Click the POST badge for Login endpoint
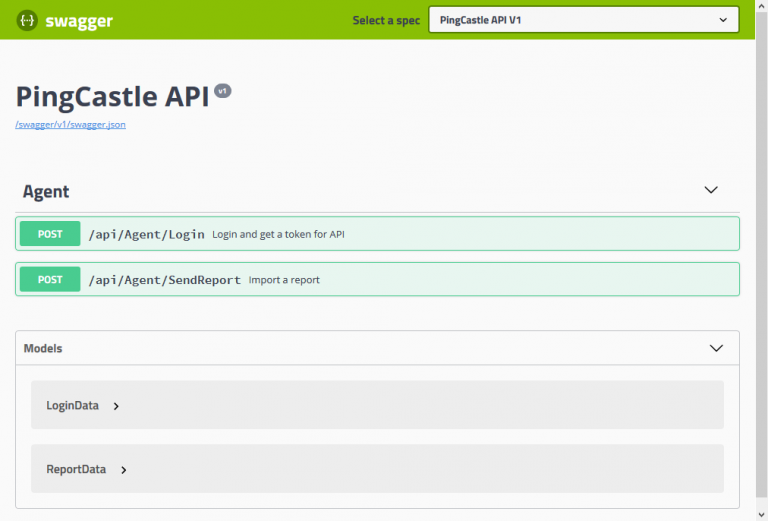 tap(50, 234)
